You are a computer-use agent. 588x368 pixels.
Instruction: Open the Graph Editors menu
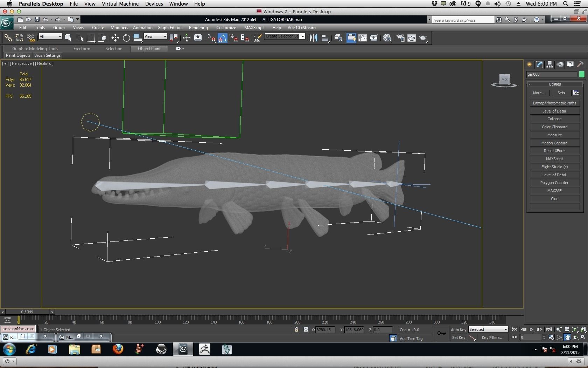coord(170,28)
